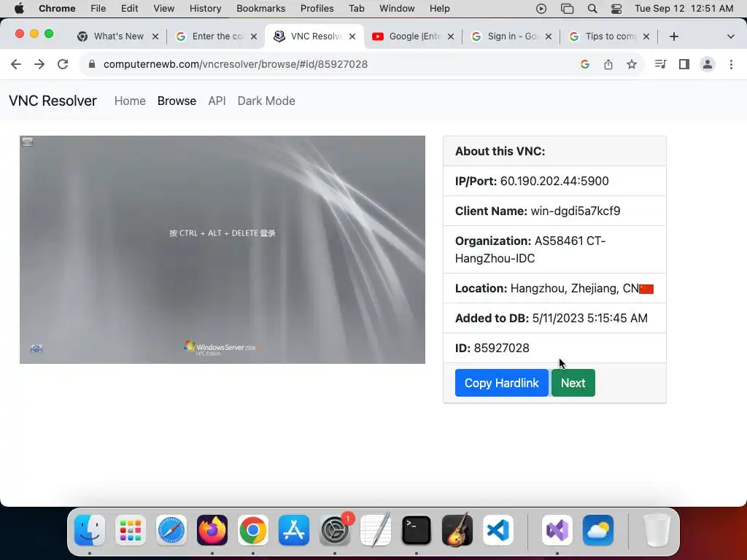Click the browser forward arrow

(39, 64)
